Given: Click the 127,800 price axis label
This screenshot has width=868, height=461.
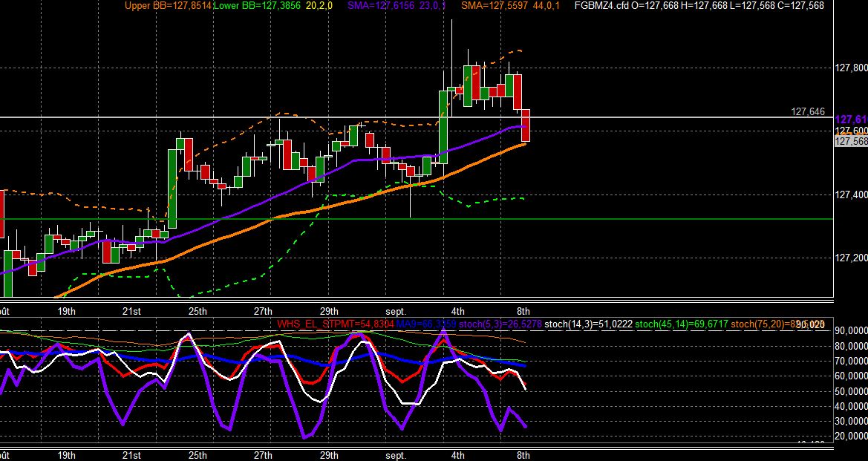Looking at the screenshot, I should (x=851, y=68).
